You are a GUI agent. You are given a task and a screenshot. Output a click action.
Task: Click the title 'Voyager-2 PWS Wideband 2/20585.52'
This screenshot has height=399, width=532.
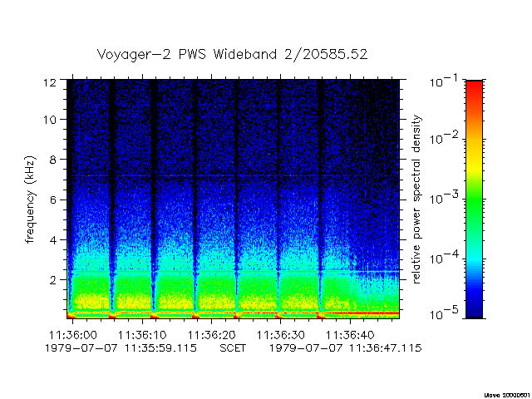click(x=233, y=55)
